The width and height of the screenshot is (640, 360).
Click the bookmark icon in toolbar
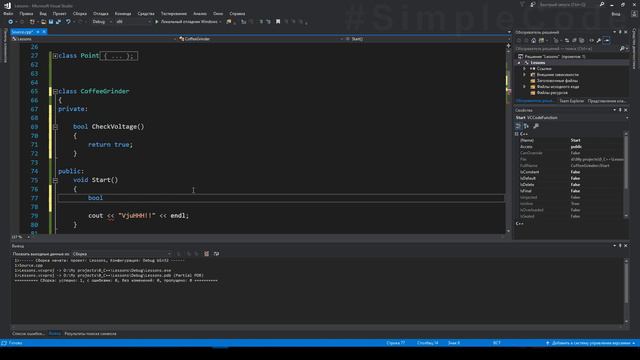point(278,22)
